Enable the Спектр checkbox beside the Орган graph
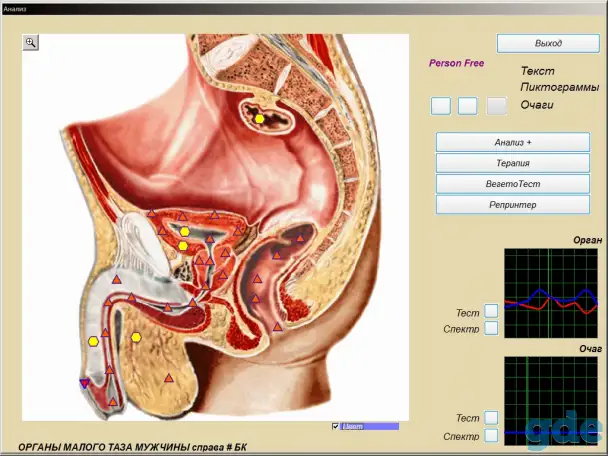 491,328
